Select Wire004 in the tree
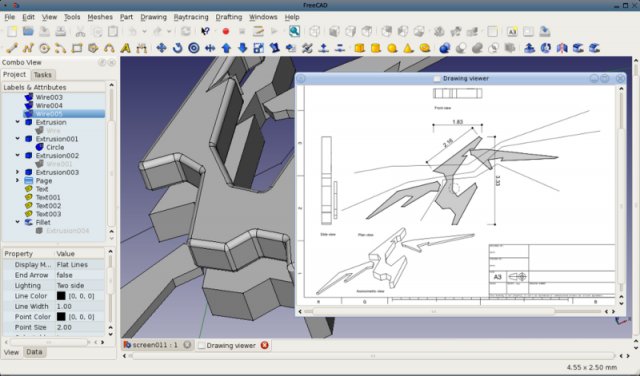The width and height of the screenshot is (640, 376). pyautogui.click(x=49, y=105)
